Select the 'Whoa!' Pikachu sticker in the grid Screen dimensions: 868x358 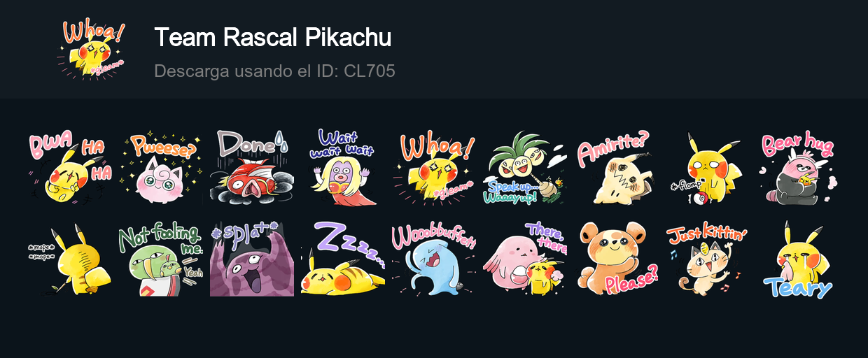[x=434, y=168]
